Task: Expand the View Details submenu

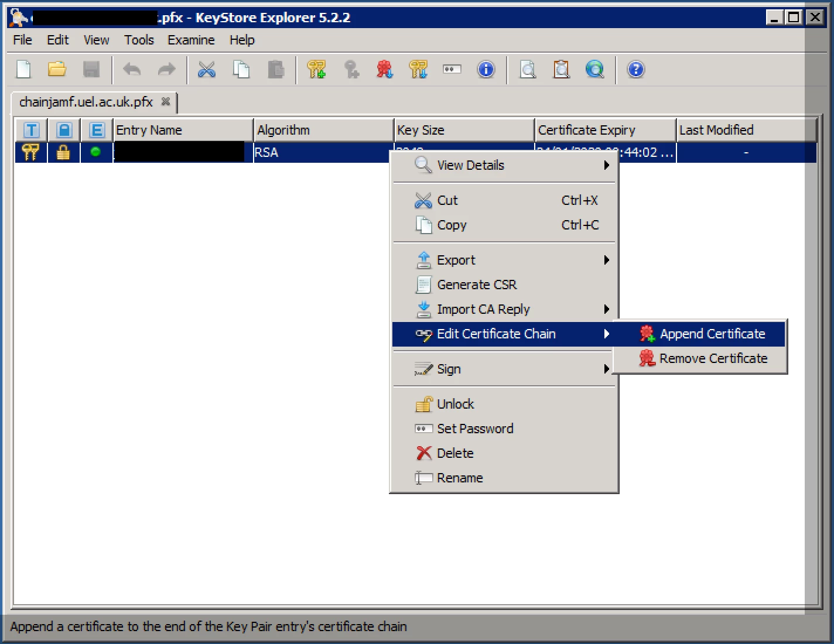Action: [x=504, y=165]
